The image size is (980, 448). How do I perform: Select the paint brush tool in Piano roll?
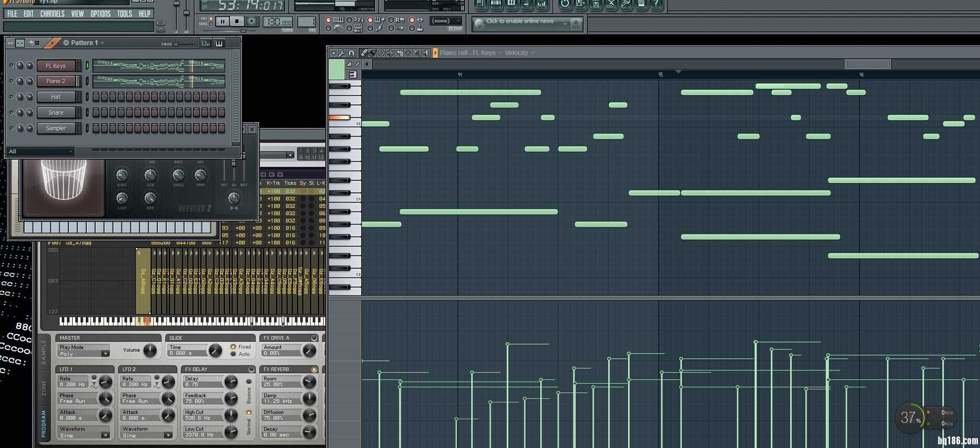(372, 53)
